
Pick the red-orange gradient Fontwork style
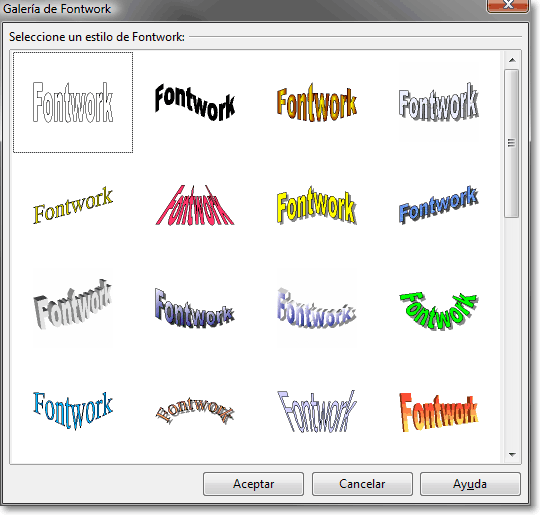click(438, 412)
